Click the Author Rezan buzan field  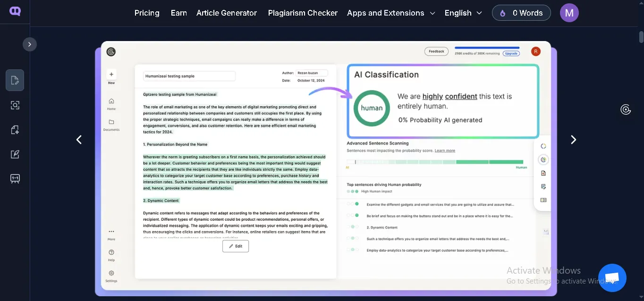(311, 73)
